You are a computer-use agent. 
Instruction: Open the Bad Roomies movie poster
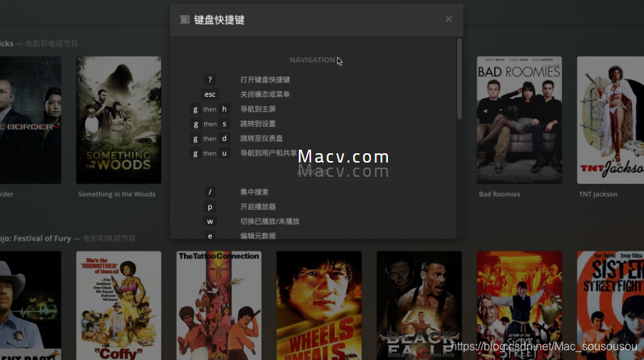pos(519,120)
